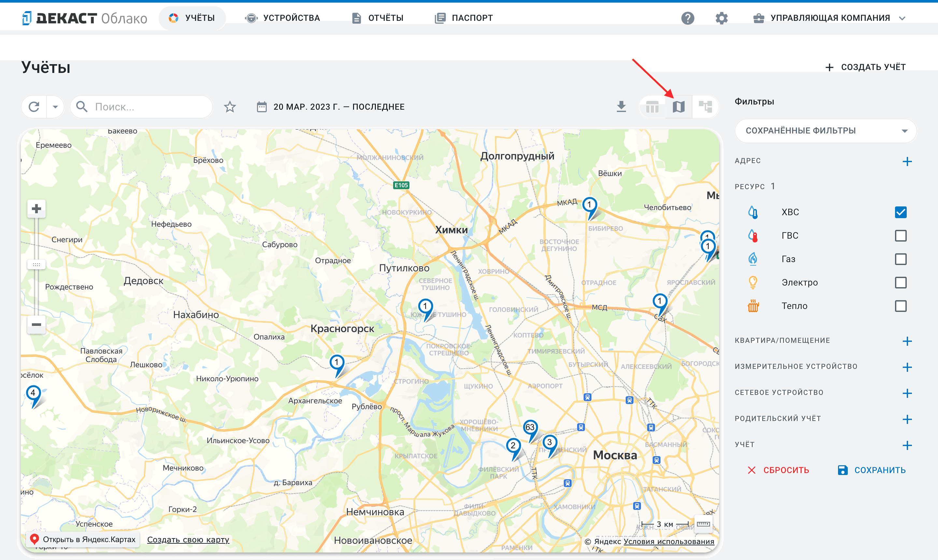The image size is (938, 560).
Task: Check the Тепло resource checkbox
Action: click(901, 306)
